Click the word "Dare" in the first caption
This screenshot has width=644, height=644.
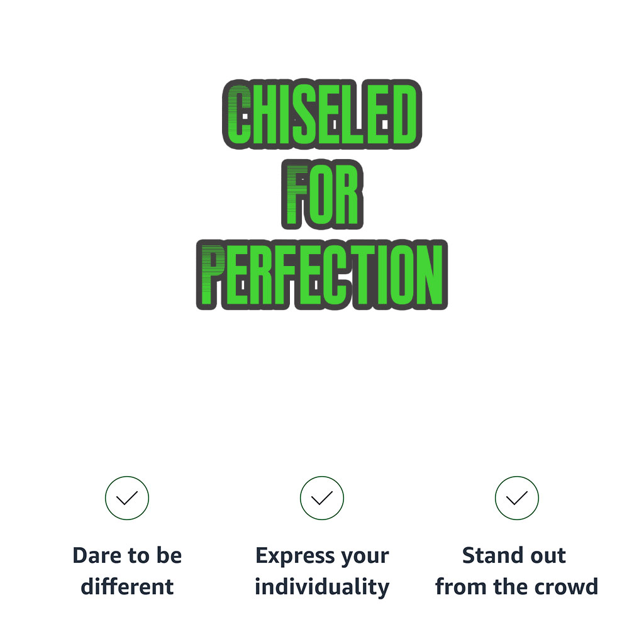point(95,556)
